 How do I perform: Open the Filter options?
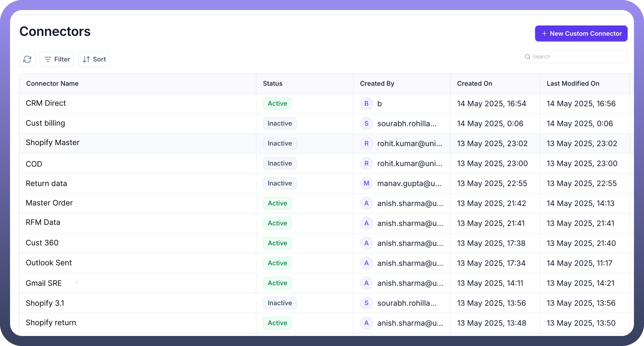click(57, 59)
